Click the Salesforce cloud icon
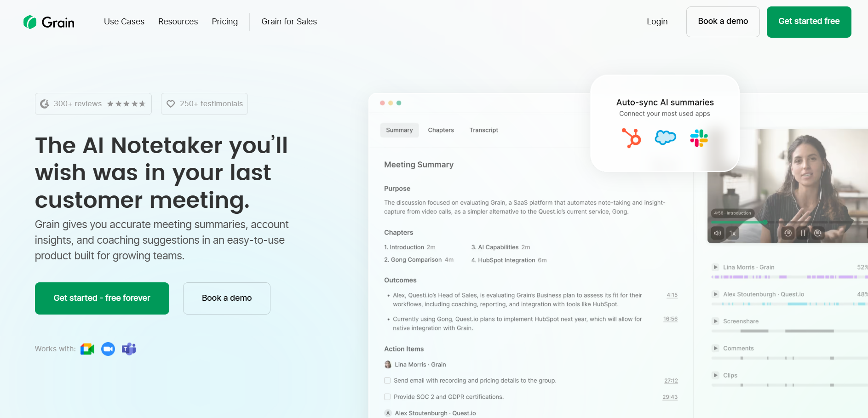 tap(665, 137)
